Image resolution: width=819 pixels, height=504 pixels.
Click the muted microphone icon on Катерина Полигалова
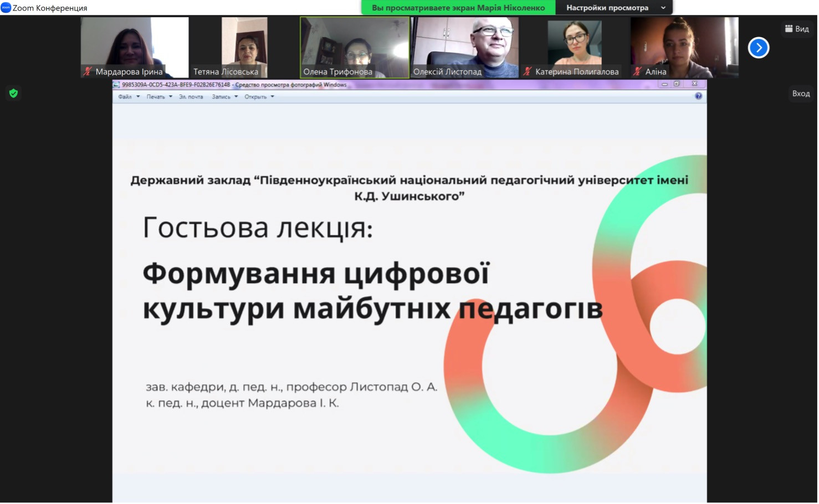pyautogui.click(x=528, y=71)
